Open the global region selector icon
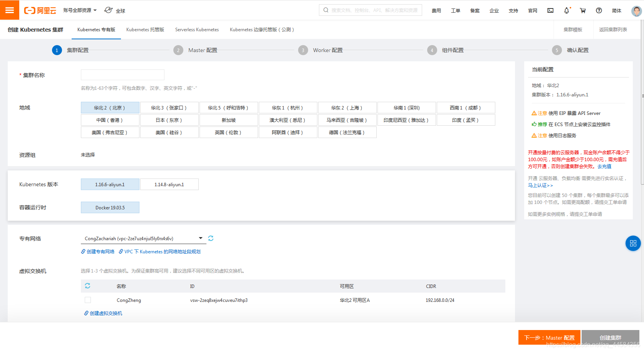The width and height of the screenshot is (644, 352). 109,10
